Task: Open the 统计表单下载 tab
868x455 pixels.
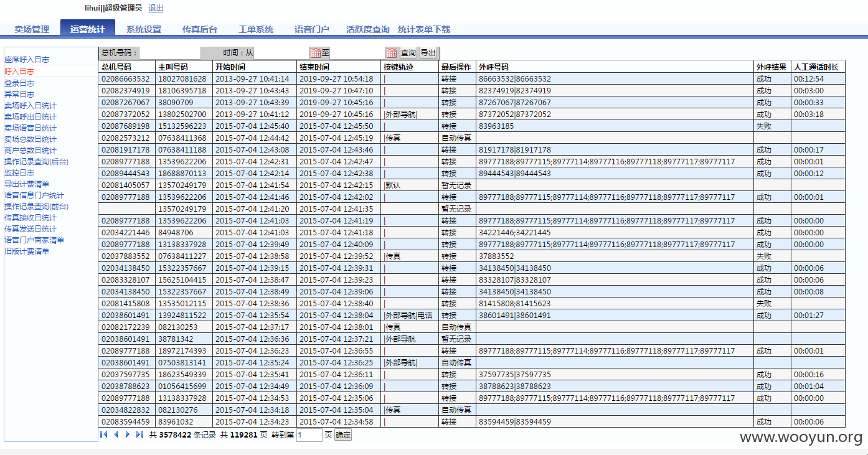Action: 424,29
